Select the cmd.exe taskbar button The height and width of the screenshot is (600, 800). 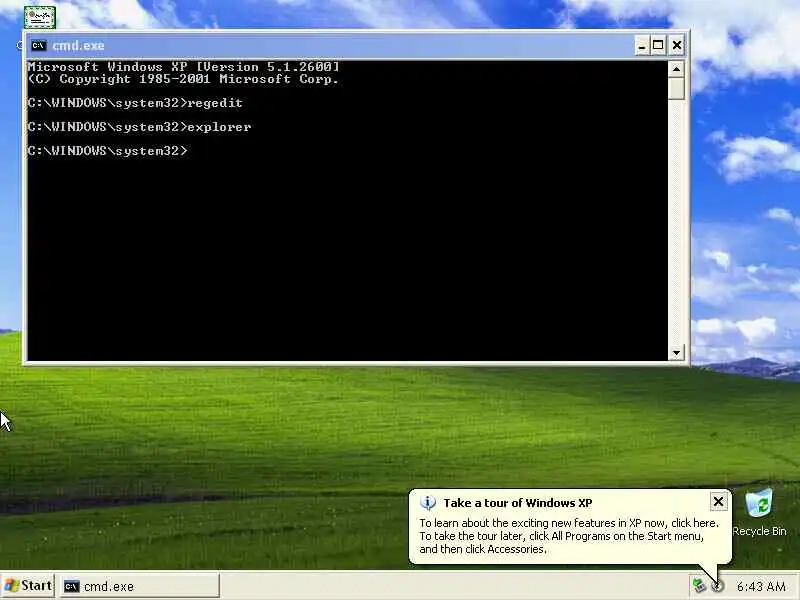point(140,586)
